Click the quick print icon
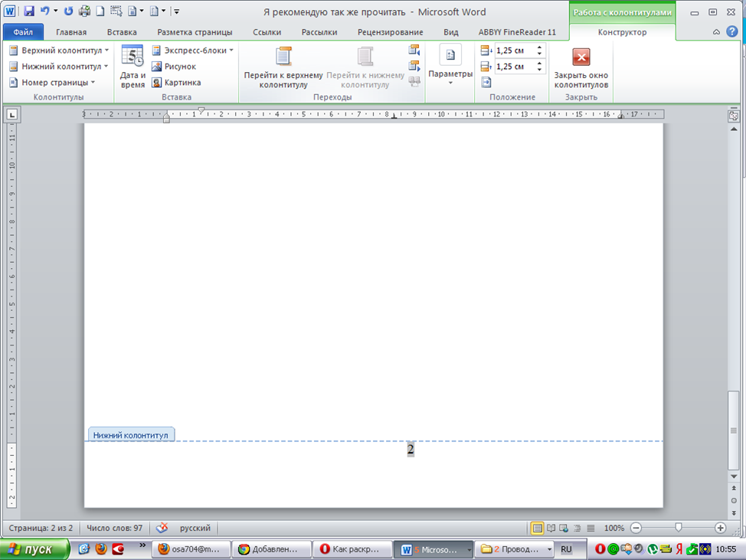The height and width of the screenshot is (560, 746). 85,11
